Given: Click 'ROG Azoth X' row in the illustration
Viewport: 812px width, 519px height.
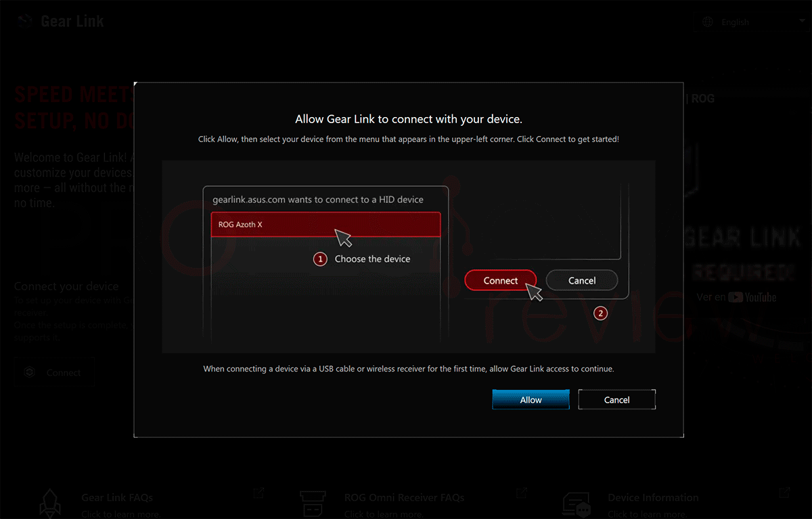Looking at the screenshot, I should 325,225.
